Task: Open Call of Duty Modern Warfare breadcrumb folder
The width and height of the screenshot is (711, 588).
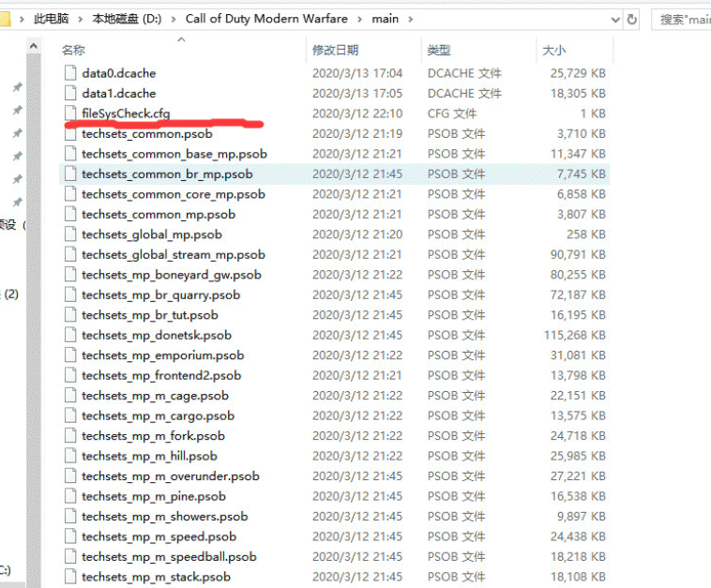Action: click(x=266, y=19)
